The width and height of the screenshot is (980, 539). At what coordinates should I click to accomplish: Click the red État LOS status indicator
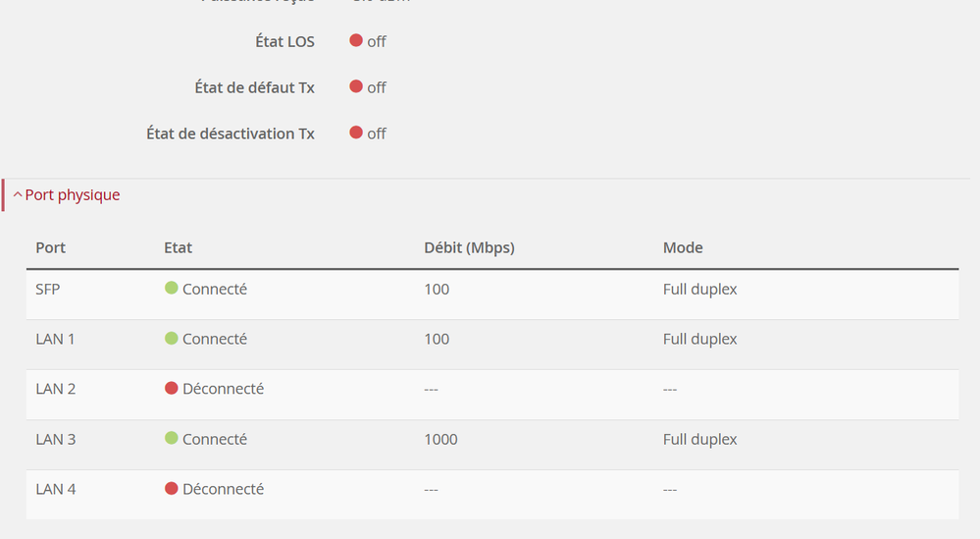coord(356,40)
